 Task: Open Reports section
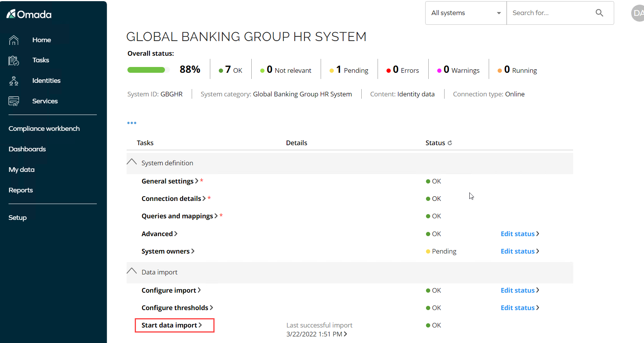pyautogui.click(x=21, y=190)
